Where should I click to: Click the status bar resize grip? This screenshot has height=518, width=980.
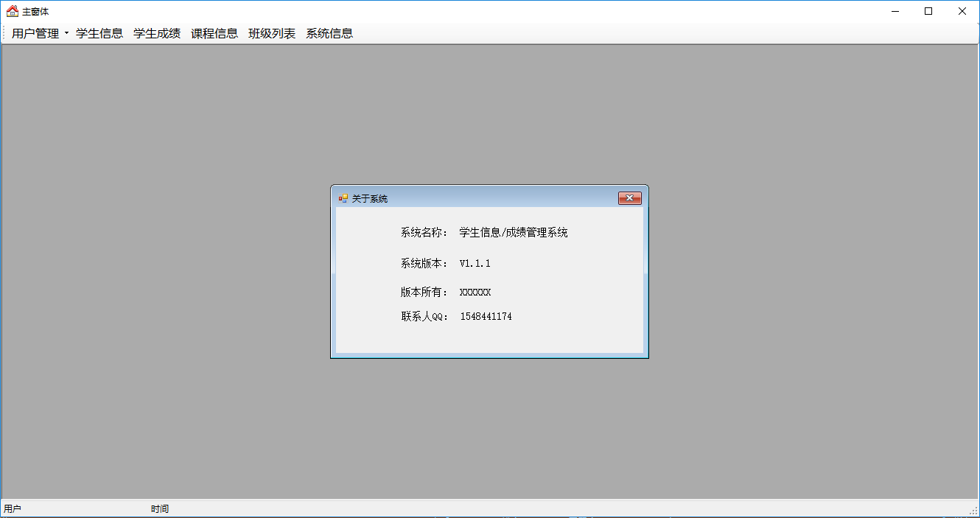coord(973,511)
